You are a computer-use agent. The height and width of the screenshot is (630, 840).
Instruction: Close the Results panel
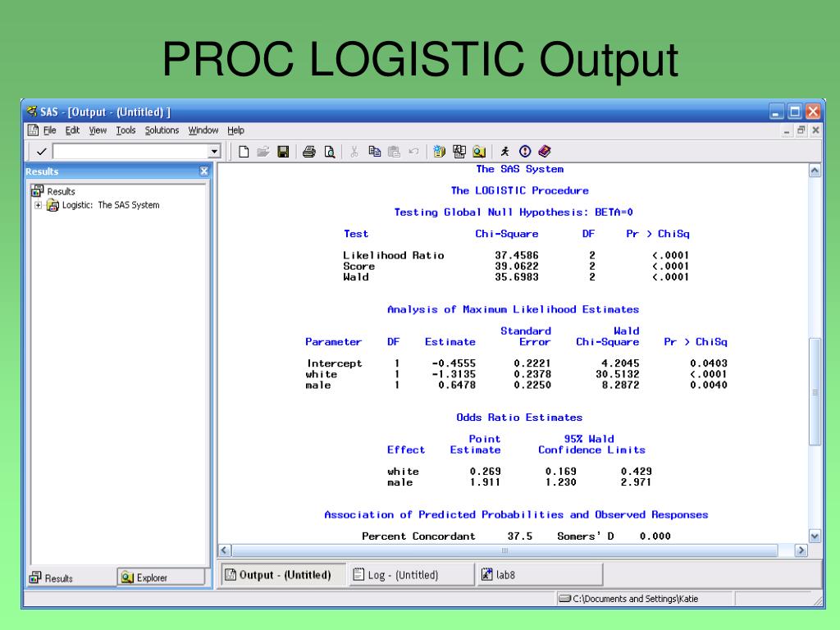pyautogui.click(x=204, y=171)
